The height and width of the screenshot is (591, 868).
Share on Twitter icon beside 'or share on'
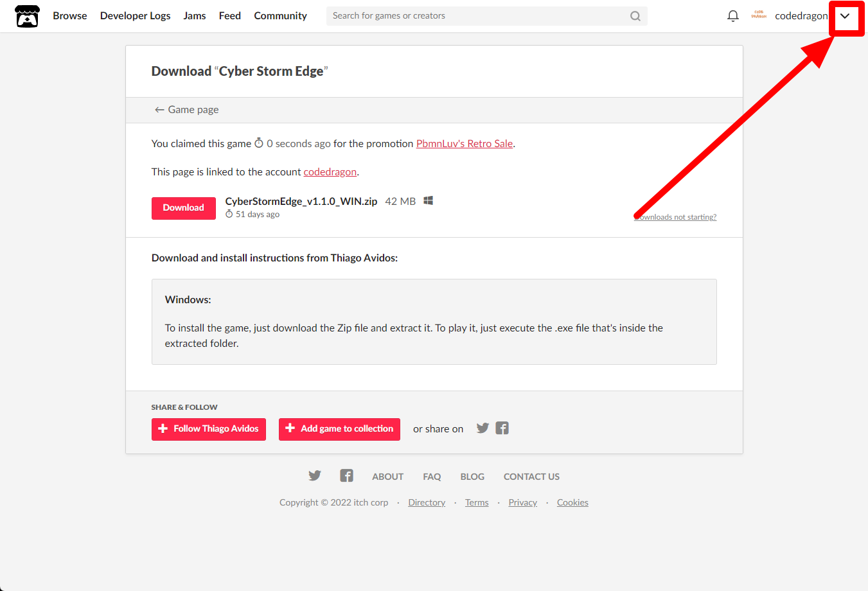(483, 428)
